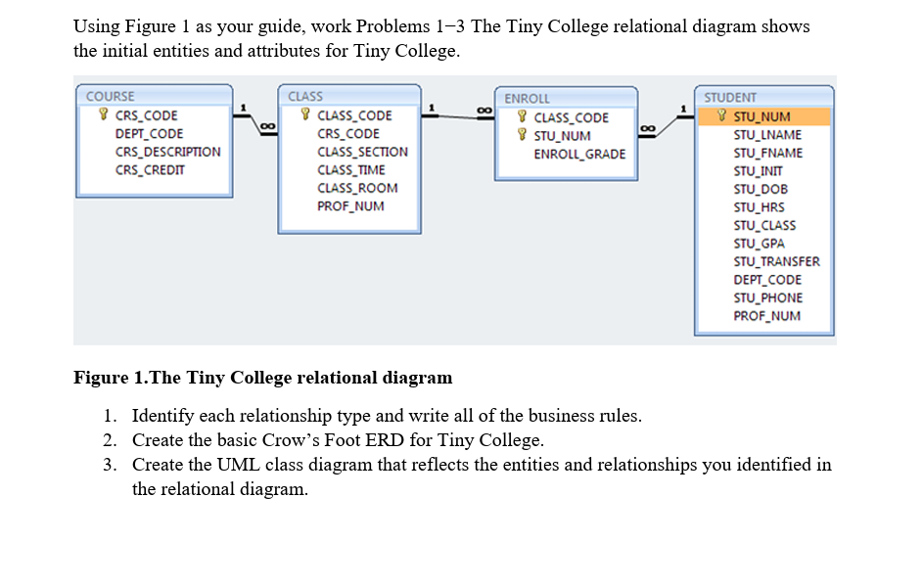The width and height of the screenshot is (923, 588).
Task: Click the primary key icon beside CRS_CODE
Action: tap(106, 115)
